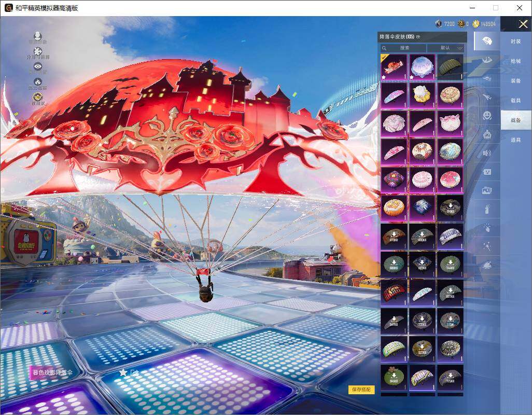Click the yellow 保存搭配 button
Screen dimensions: 532x415
pyautogui.click(x=361, y=390)
